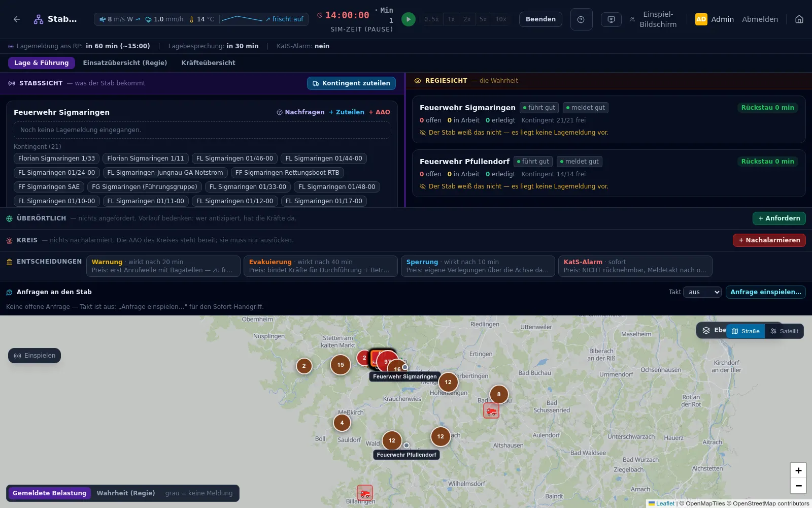
Task: Click fire truck marker near Billafingen
Action: point(365,493)
